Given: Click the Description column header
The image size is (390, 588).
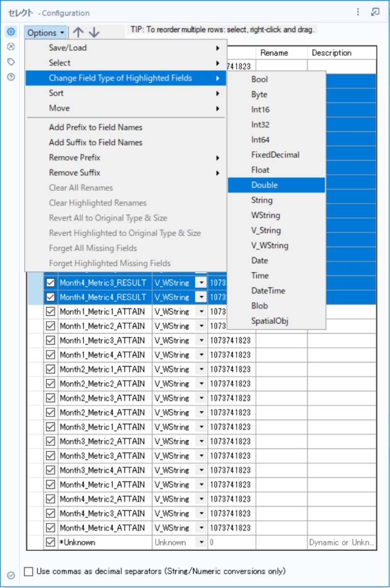Looking at the screenshot, I should [342, 53].
